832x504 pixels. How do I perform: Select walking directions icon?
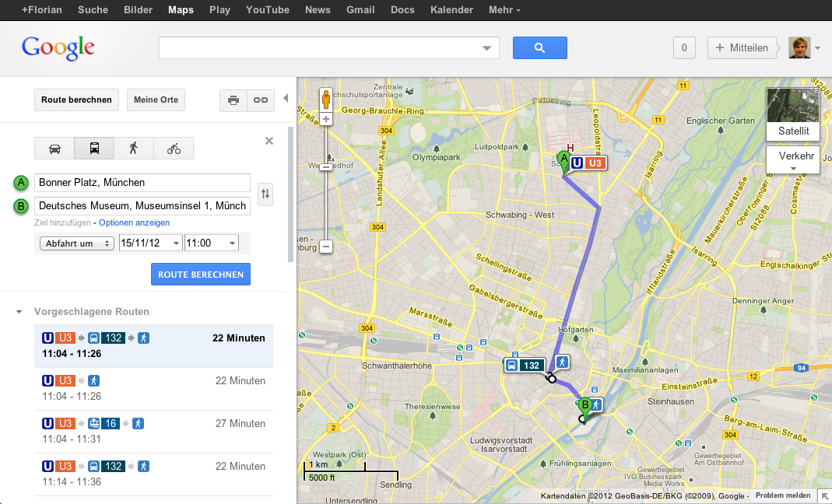(x=134, y=149)
